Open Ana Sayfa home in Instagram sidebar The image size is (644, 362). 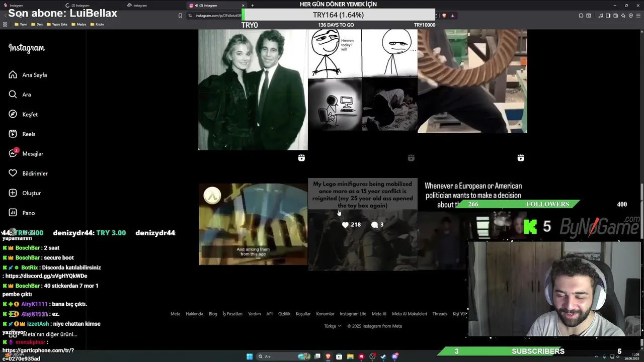point(28,75)
